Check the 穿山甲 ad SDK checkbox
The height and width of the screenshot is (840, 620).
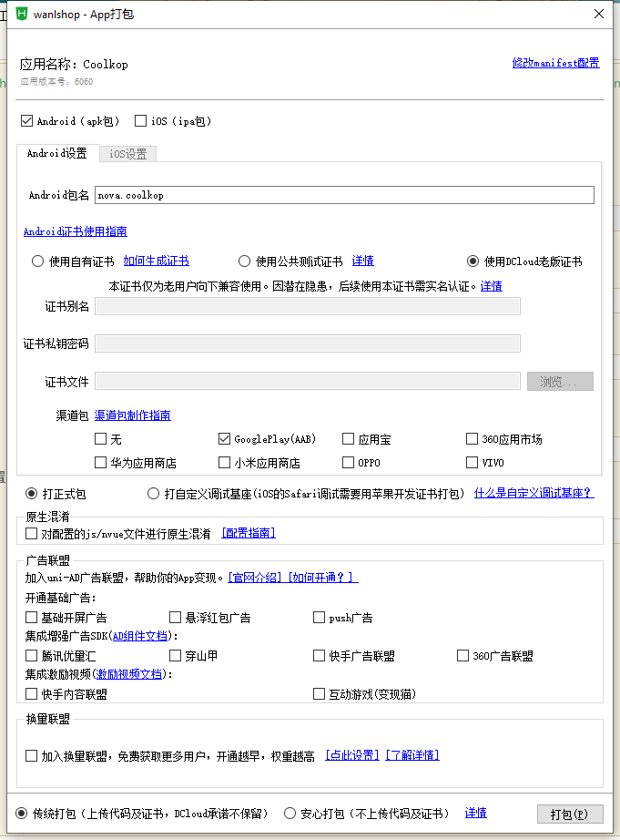(176, 656)
